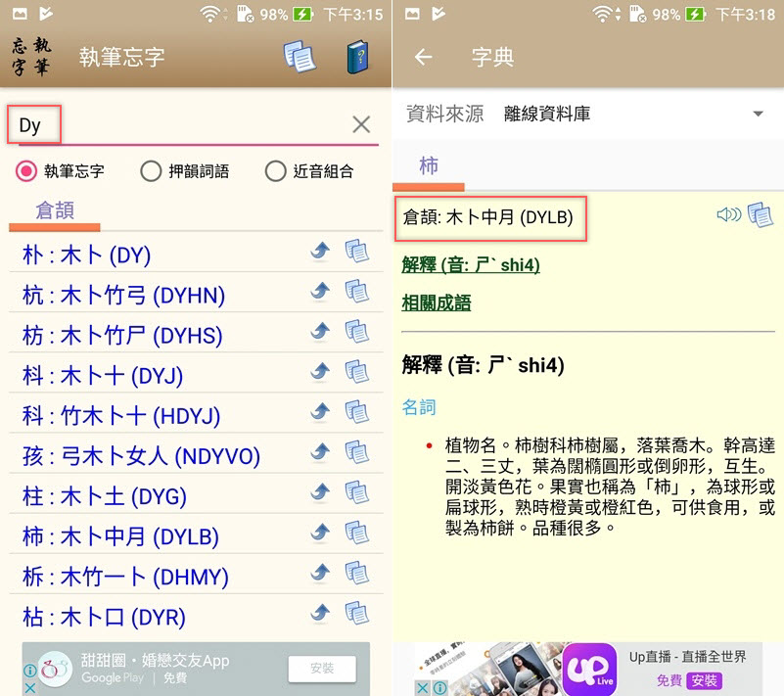The height and width of the screenshot is (696, 784).
Task: Clear the search field with X
Action: click(x=361, y=124)
